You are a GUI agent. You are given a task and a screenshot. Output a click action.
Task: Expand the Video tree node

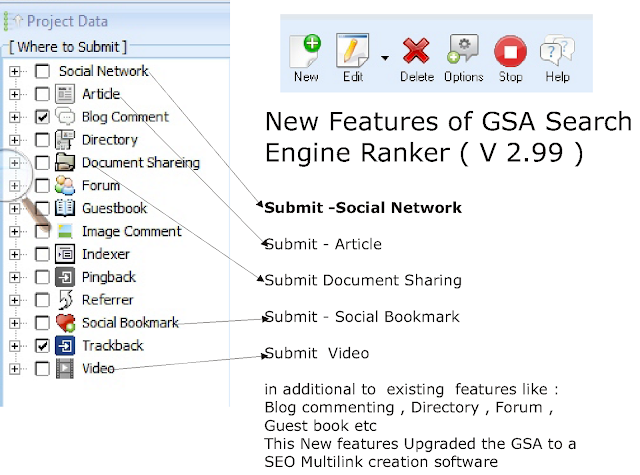tap(14, 368)
